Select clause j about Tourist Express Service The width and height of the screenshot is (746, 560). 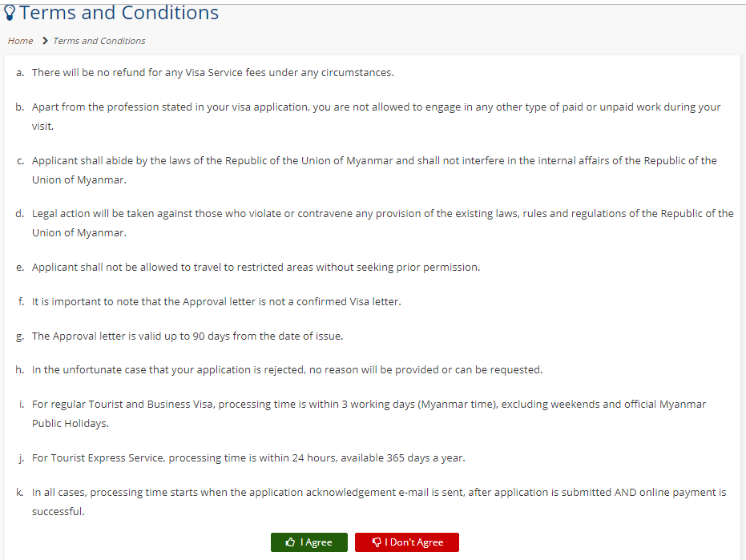pos(248,458)
